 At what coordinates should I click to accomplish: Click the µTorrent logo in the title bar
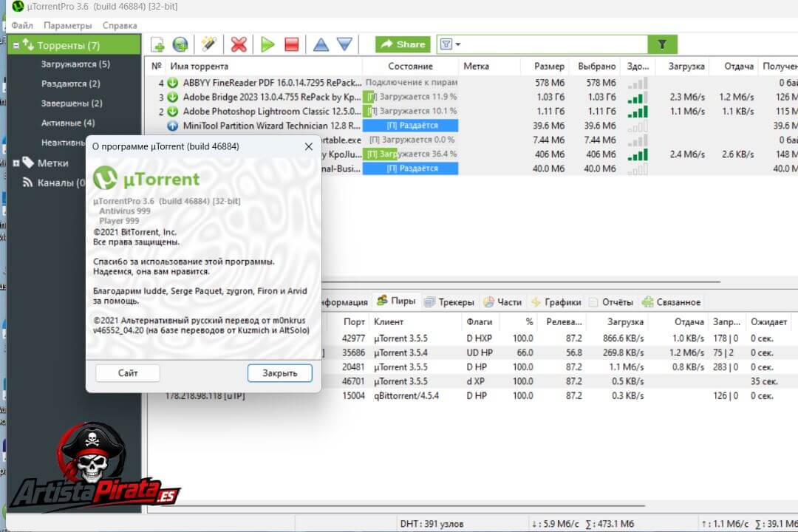coord(18,6)
